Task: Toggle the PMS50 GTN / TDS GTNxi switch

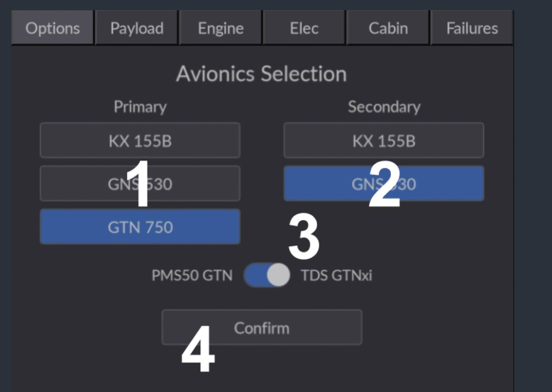Action: (x=267, y=275)
